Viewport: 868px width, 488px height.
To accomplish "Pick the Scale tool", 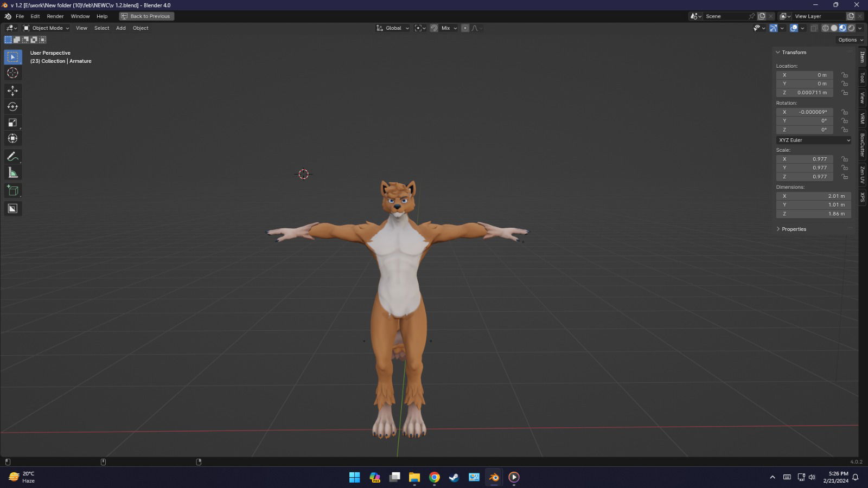I will (x=12, y=123).
